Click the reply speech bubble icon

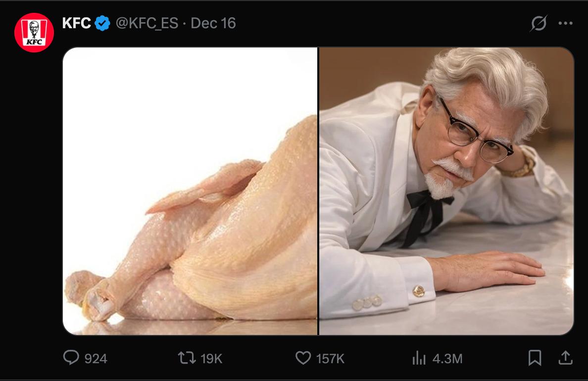pyautogui.click(x=71, y=358)
